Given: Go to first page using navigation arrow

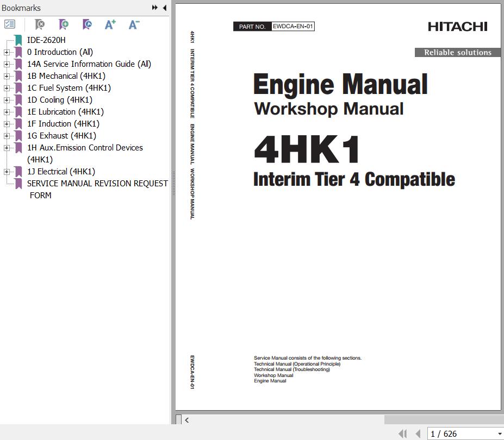Looking at the screenshot, I should click(402, 433).
